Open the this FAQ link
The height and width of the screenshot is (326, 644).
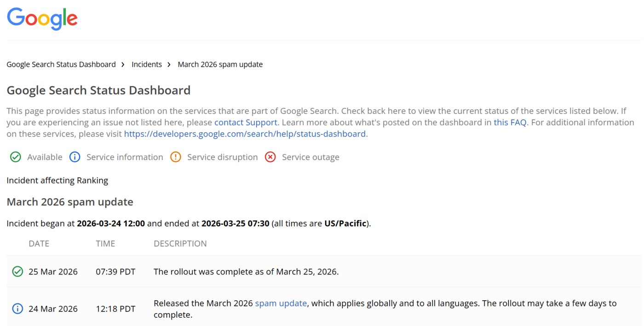click(x=510, y=122)
